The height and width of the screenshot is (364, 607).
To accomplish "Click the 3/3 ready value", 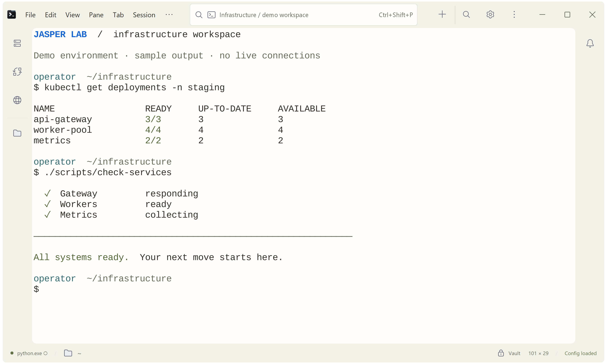I will coord(153,119).
